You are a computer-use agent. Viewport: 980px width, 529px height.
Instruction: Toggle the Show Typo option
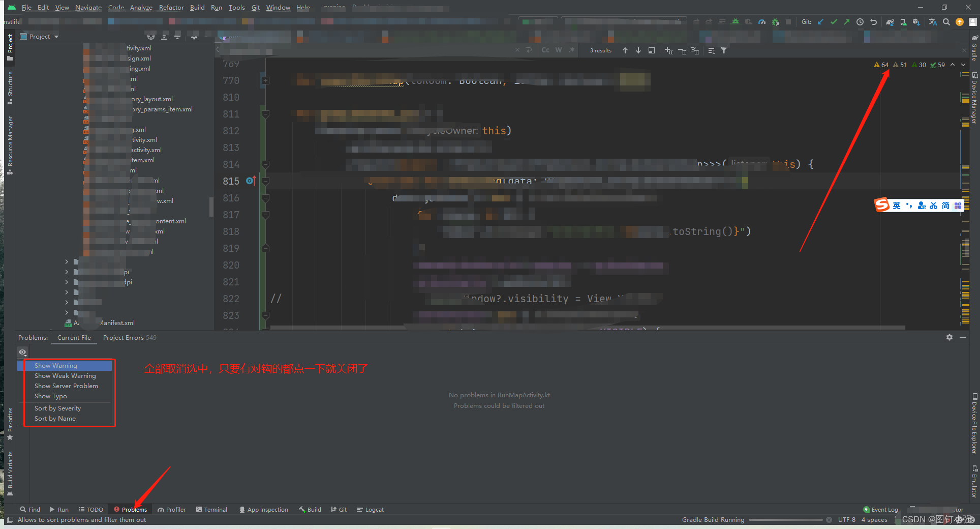(50, 396)
